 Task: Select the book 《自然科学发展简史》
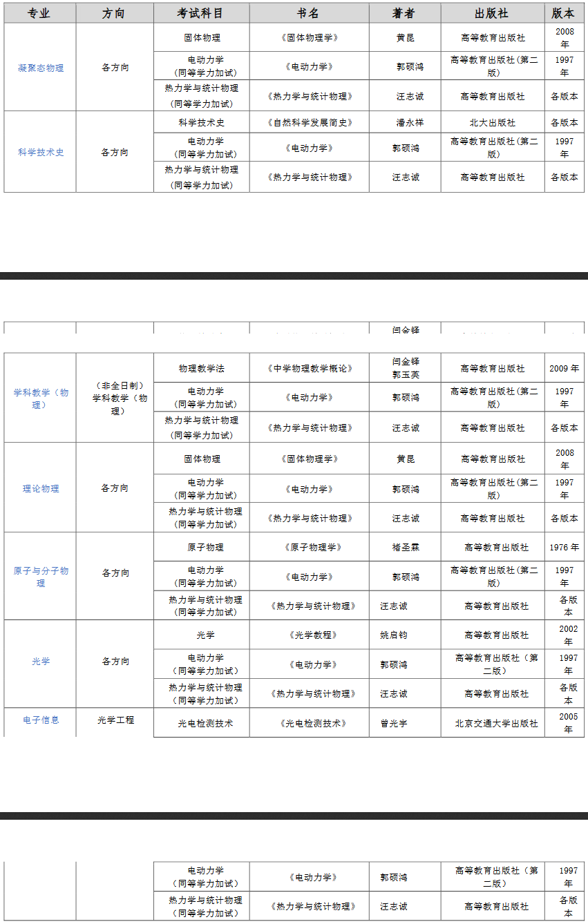coord(310,122)
